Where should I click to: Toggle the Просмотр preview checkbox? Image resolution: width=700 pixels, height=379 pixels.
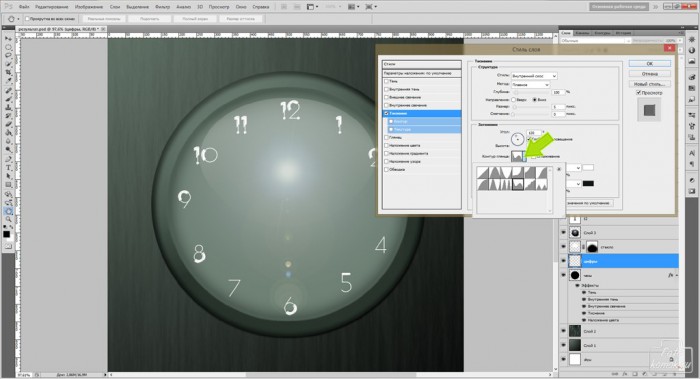[x=638, y=92]
